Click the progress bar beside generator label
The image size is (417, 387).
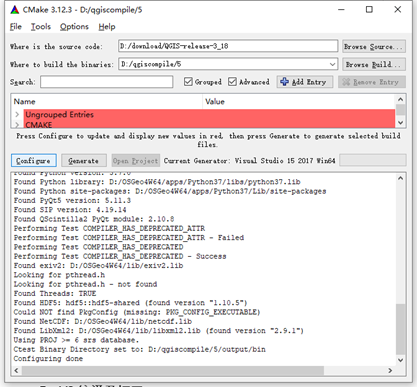[x=373, y=160]
